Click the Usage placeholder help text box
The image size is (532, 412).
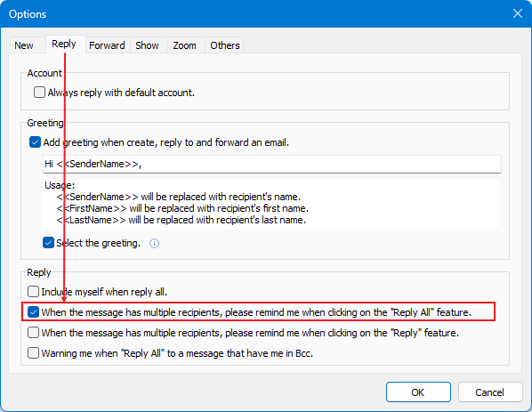(271, 204)
